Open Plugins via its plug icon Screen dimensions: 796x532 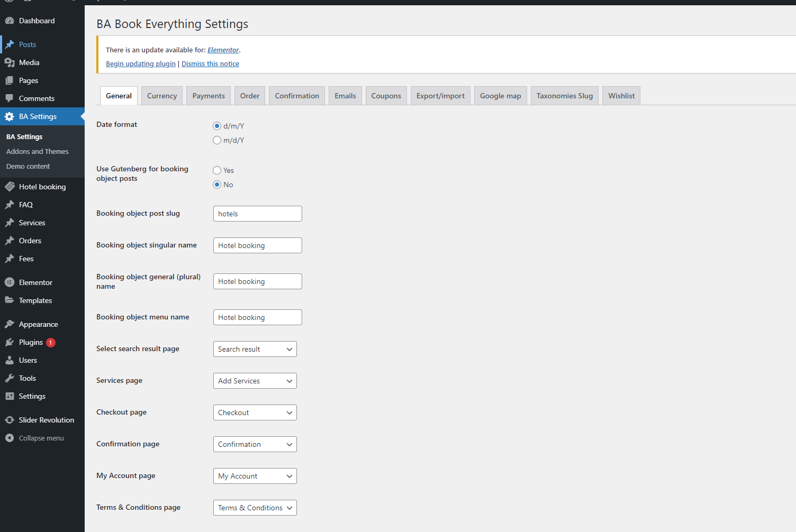[10, 342]
